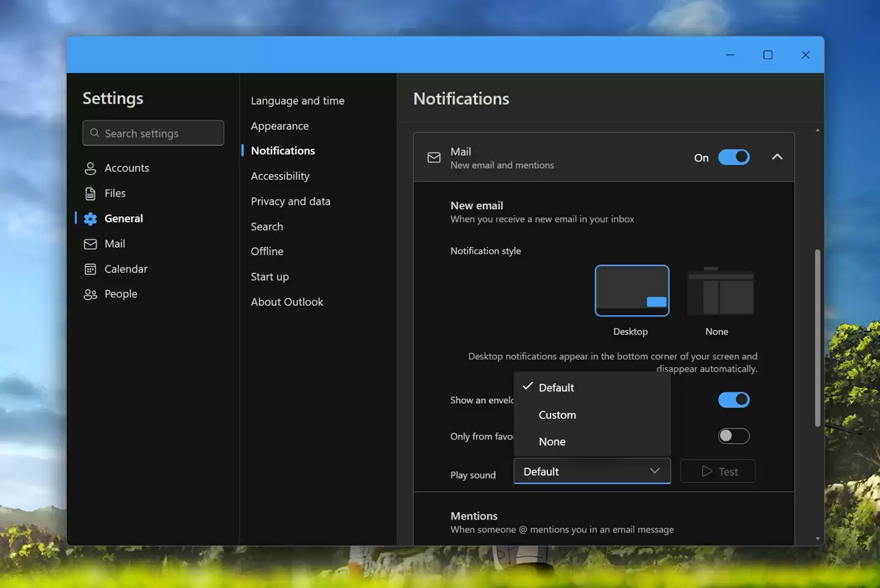The height and width of the screenshot is (588, 880).
Task: Collapse the Mail notifications section chevron
Action: pyautogui.click(x=777, y=157)
